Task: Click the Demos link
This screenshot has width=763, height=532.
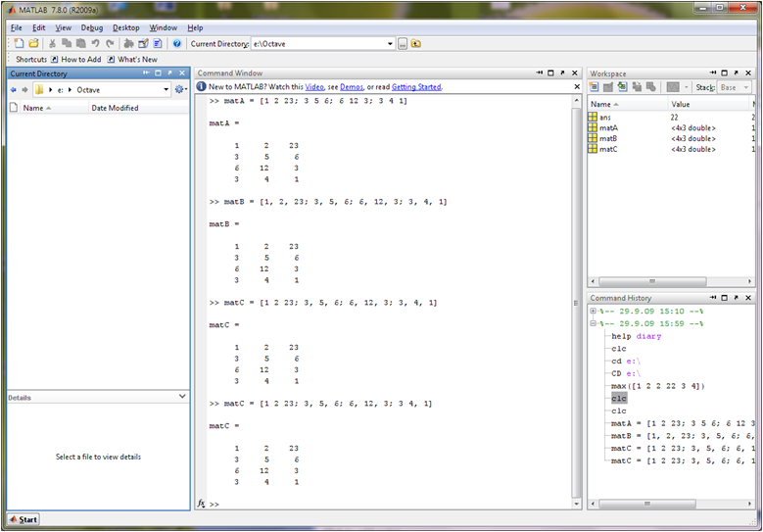Action: click(x=352, y=87)
